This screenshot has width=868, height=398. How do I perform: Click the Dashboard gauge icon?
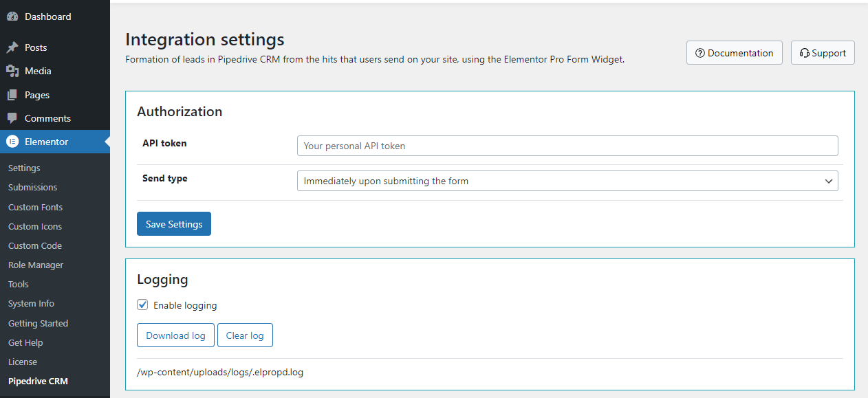12,16
